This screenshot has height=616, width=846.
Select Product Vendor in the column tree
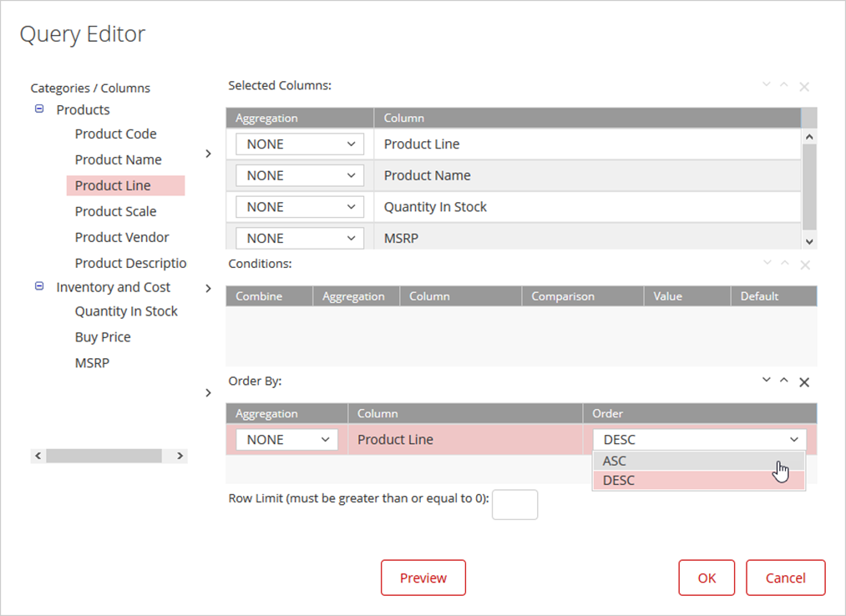point(122,238)
